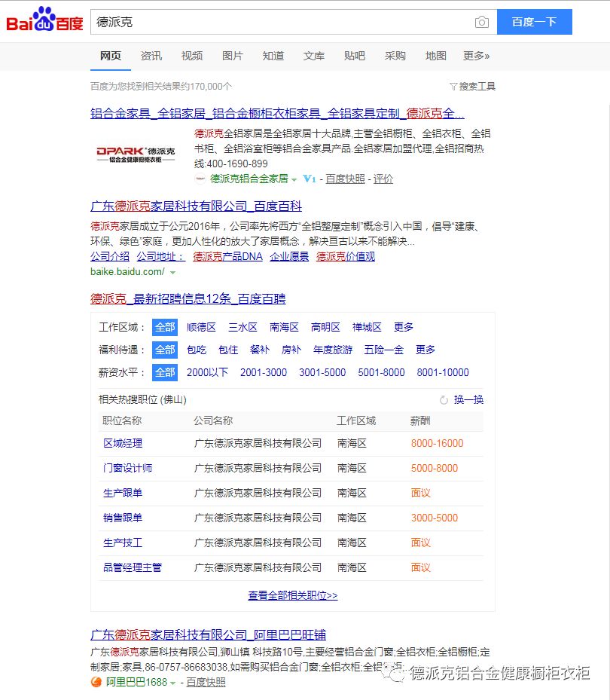The height and width of the screenshot is (700, 610).
Task: Expand dropdown arrow beside 阿里巴巴1688
Action: [172, 683]
